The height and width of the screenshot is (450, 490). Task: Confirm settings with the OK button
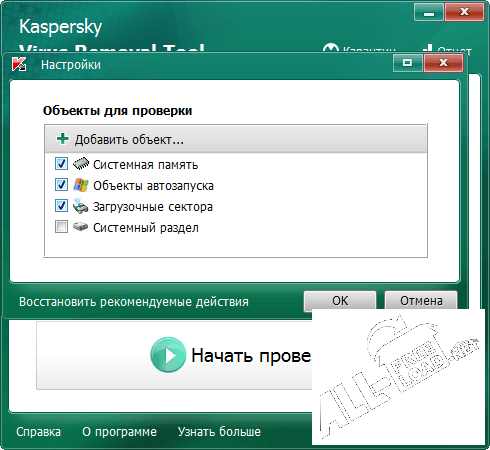pyautogui.click(x=340, y=301)
